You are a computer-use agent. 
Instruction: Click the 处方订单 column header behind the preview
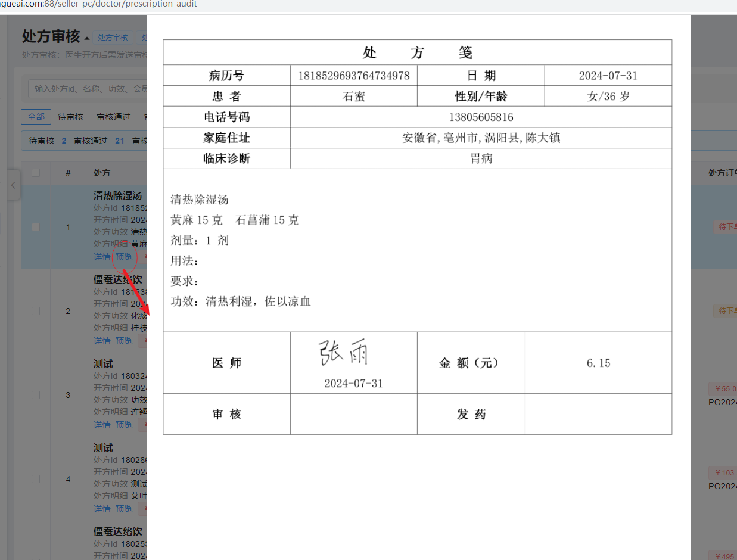(722, 173)
